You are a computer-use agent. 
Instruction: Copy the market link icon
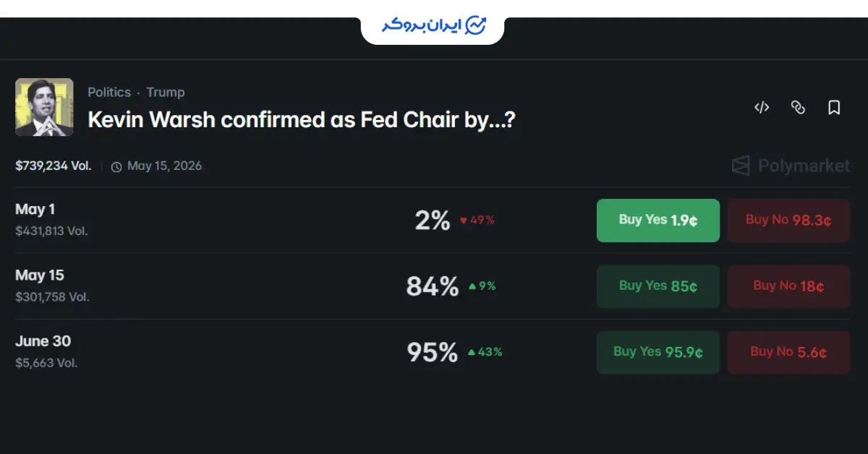click(x=798, y=108)
